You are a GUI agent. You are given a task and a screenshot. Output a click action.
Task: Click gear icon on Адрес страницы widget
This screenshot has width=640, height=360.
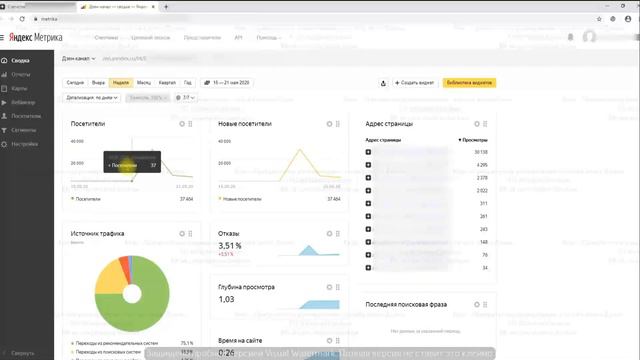click(477, 124)
